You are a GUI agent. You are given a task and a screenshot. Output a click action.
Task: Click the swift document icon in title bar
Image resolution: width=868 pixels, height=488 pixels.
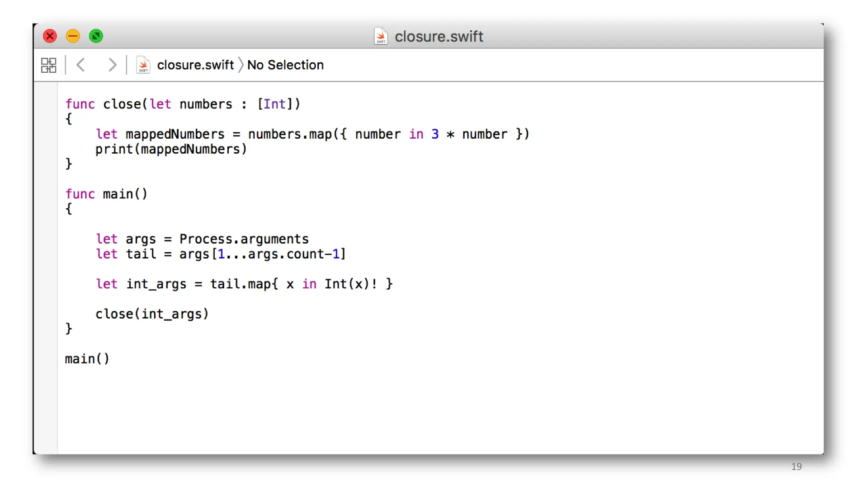[x=381, y=36]
